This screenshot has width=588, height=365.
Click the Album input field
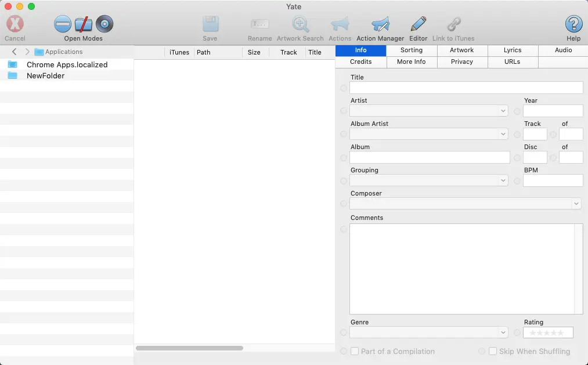click(430, 157)
